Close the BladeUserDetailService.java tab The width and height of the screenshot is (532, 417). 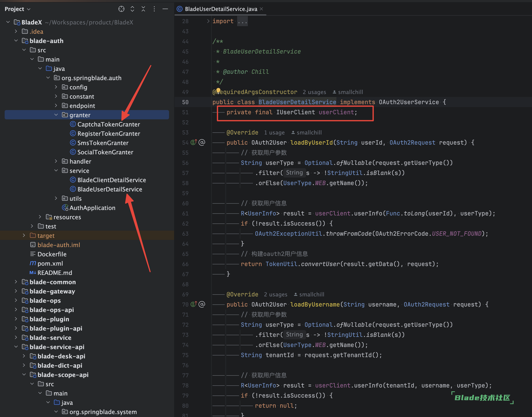point(261,9)
